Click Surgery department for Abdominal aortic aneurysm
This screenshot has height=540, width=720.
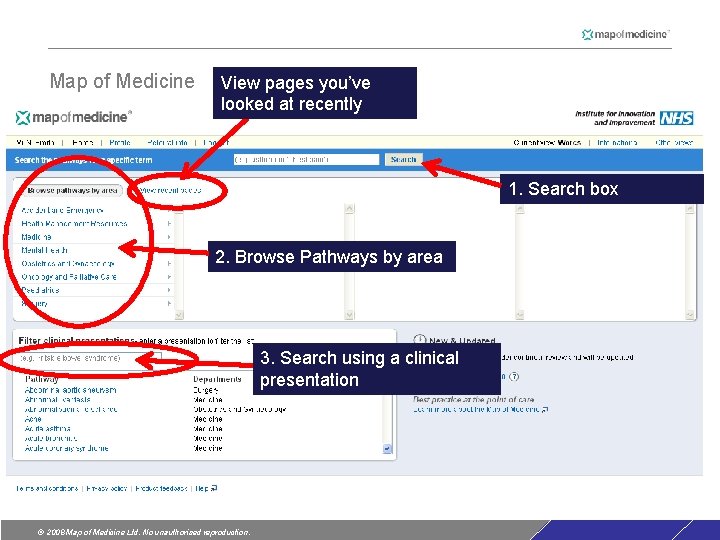[x=206, y=390]
